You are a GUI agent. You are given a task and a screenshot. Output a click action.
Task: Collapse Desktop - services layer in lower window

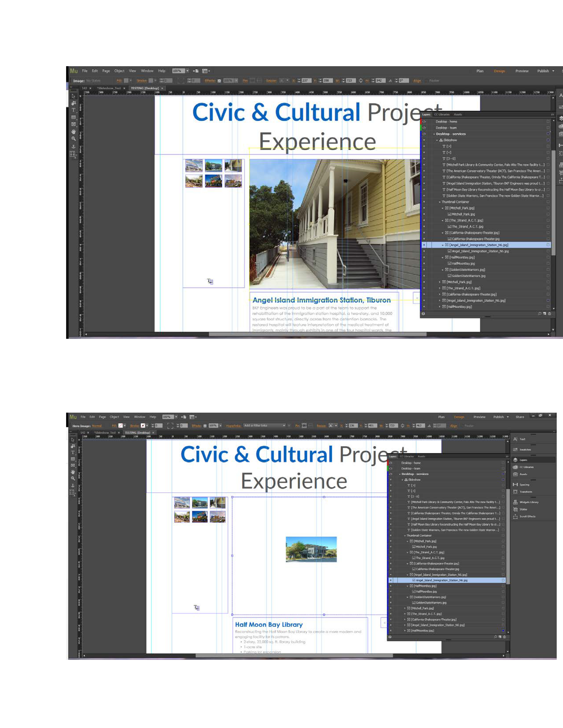(x=400, y=474)
